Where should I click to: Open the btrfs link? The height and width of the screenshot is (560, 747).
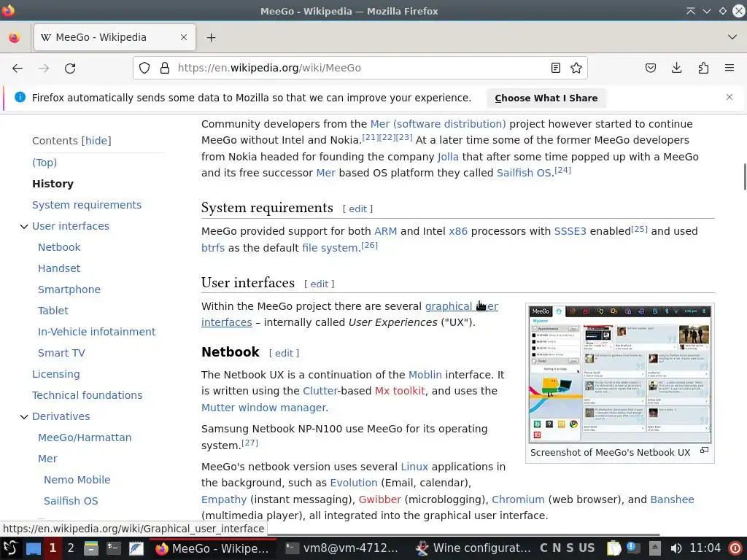(212, 248)
